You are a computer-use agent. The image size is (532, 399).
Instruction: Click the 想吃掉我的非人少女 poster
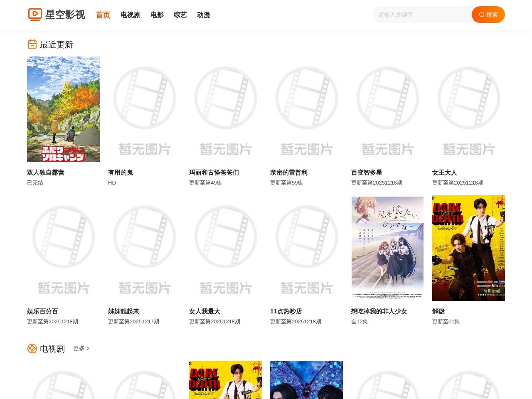[387, 248]
